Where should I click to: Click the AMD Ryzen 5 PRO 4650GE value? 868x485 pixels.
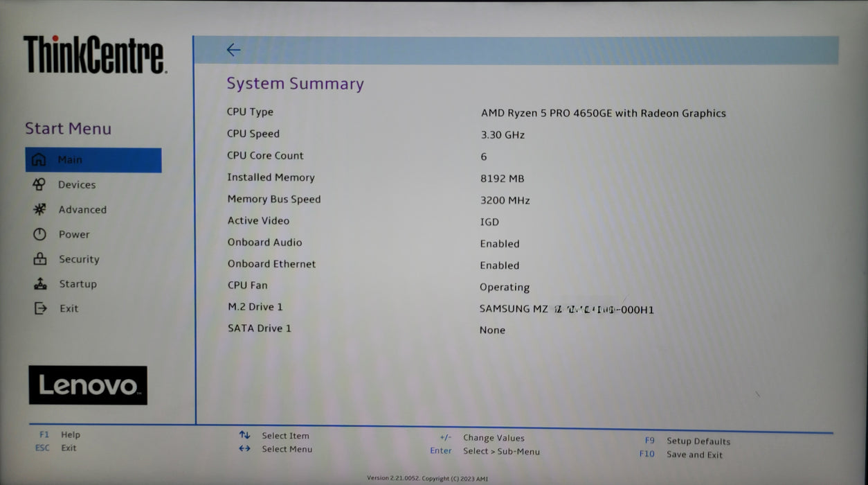point(604,114)
